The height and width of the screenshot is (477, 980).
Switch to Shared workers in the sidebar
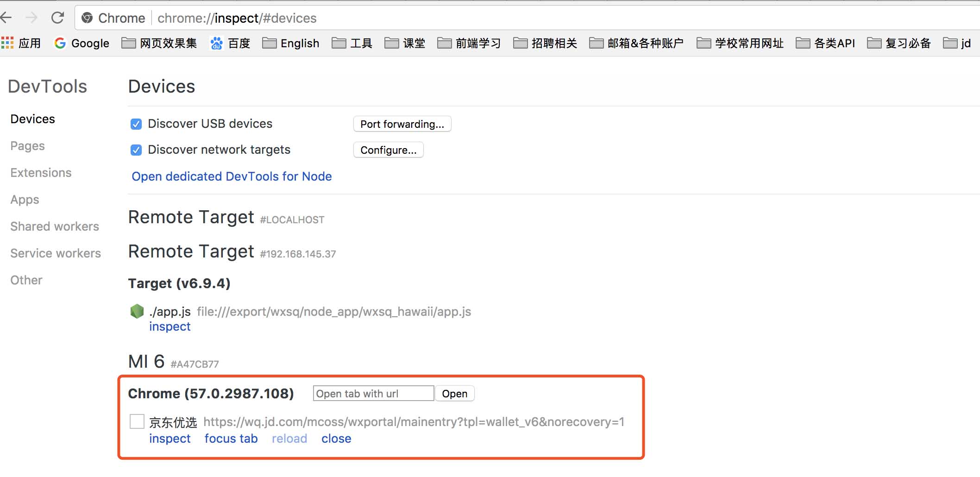click(x=55, y=226)
